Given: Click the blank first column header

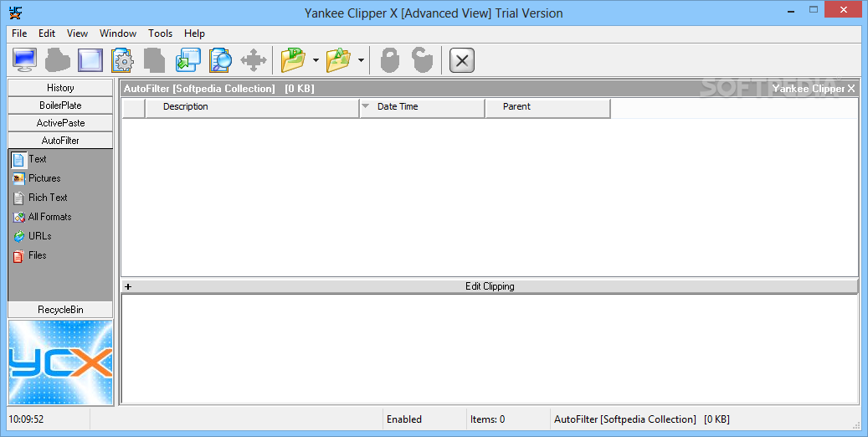Looking at the screenshot, I should click(133, 108).
